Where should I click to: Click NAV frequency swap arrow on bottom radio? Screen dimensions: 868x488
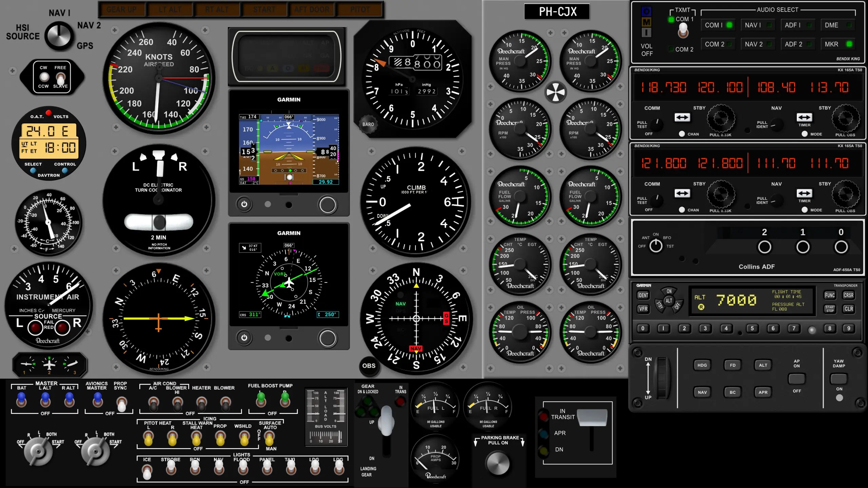pos(804,194)
